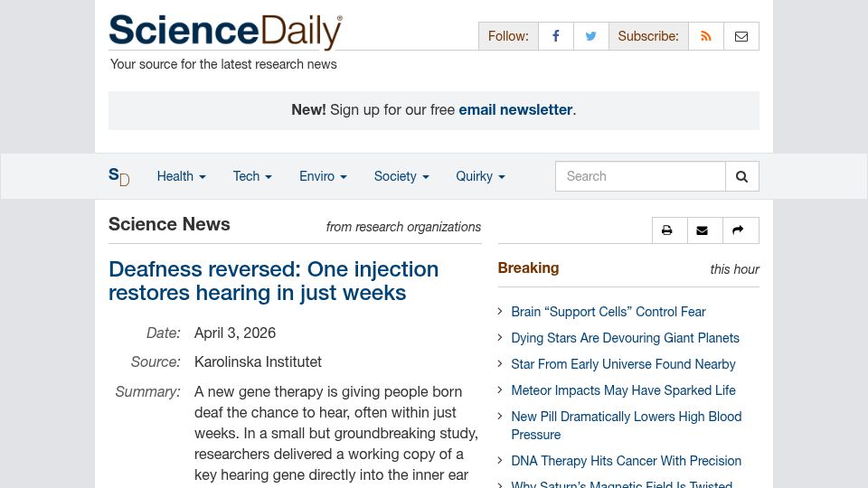Image resolution: width=868 pixels, height=488 pixels.
Task: Open the Enviro dropdown menu
Action: tap(323, 176)
